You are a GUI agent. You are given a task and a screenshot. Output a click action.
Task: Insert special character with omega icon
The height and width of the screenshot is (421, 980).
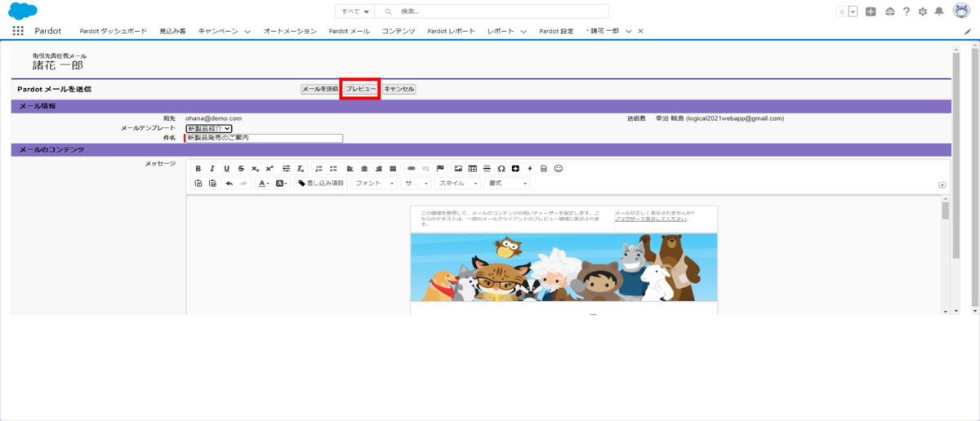[x=501, y=169]
